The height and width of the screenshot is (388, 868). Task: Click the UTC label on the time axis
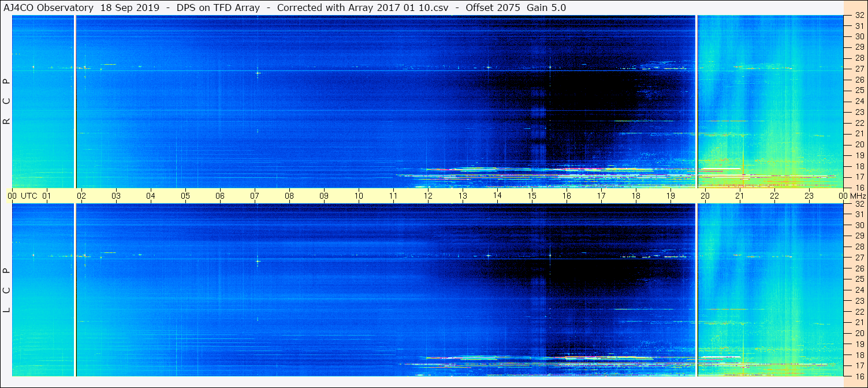pyautogui.click(x=29, y=196)
